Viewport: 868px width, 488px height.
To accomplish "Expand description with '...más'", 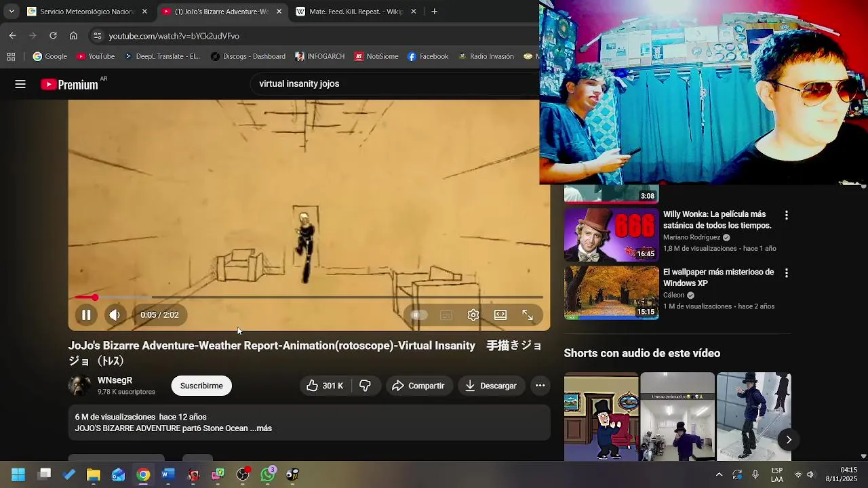I will pos(260,428).
